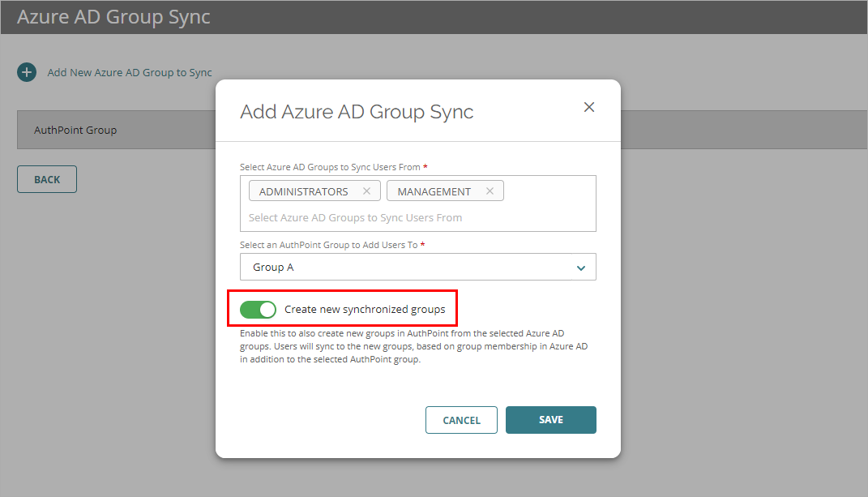The image size is (868, 497).
Task: Click the synchronized groups description text
Action: point(413,346)
